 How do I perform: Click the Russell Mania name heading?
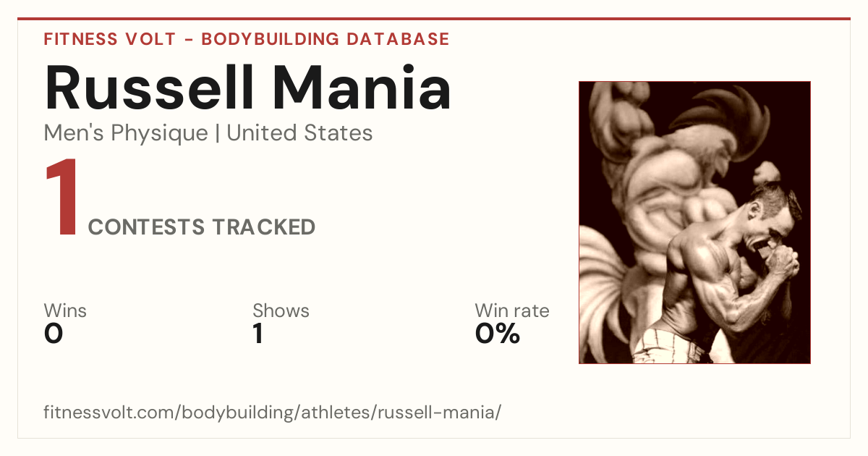tap(248, 88)
